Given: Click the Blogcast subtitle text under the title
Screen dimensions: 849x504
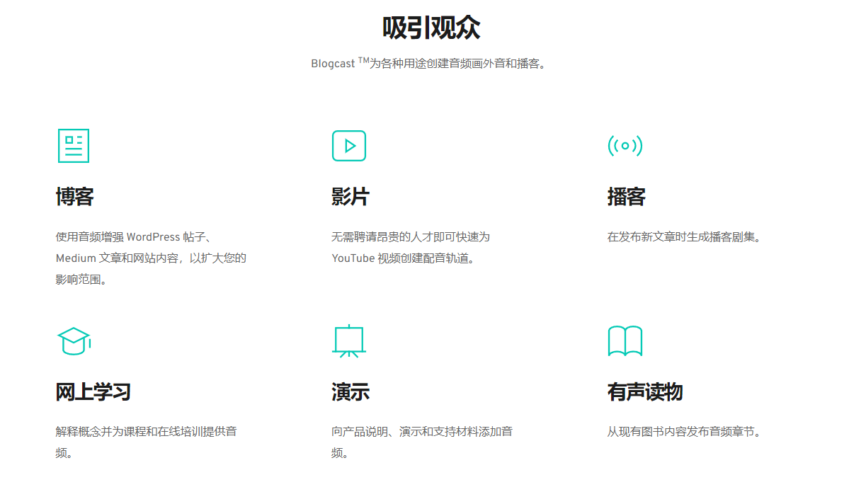Looking at the screenshot, I should (431, 64).
